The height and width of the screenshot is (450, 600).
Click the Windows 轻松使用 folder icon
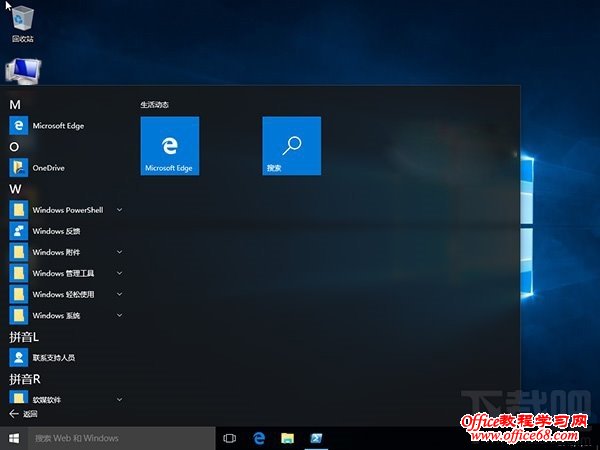pos(18,294)
